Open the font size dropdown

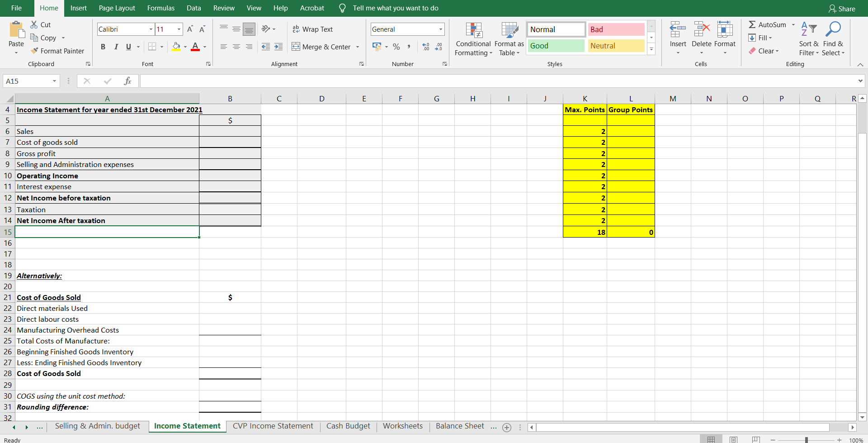coord(178,29)
